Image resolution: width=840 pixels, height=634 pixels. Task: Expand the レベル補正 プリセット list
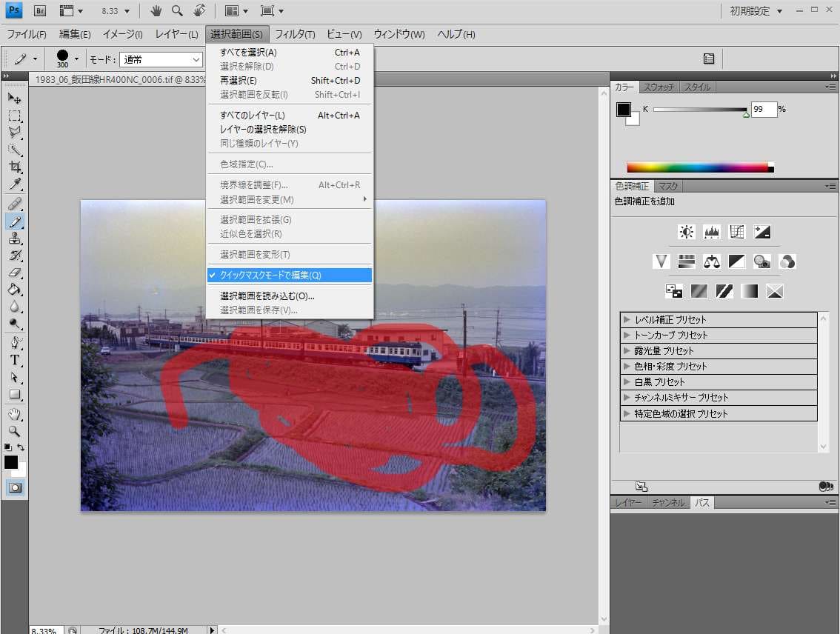coord(627,320)
